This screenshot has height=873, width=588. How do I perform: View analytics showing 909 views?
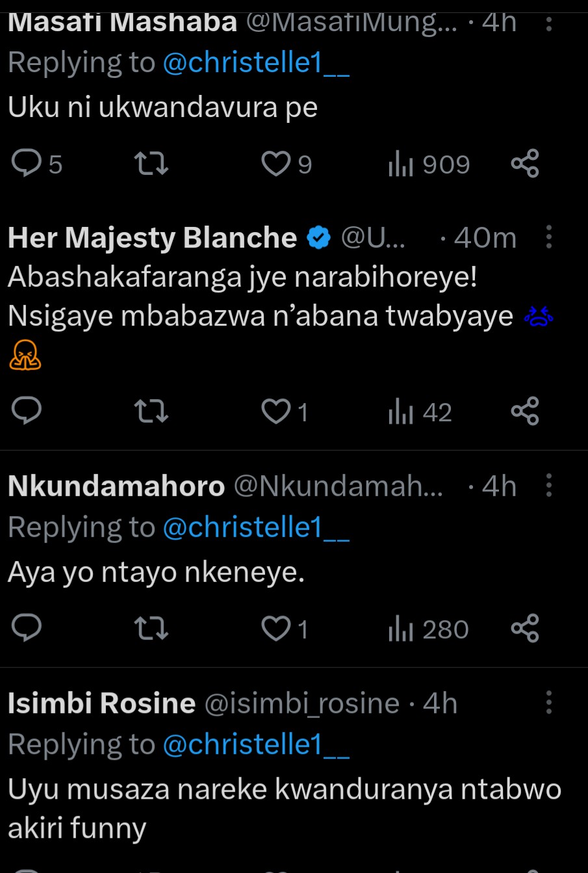pyautogui.click(x=428, y=164)
